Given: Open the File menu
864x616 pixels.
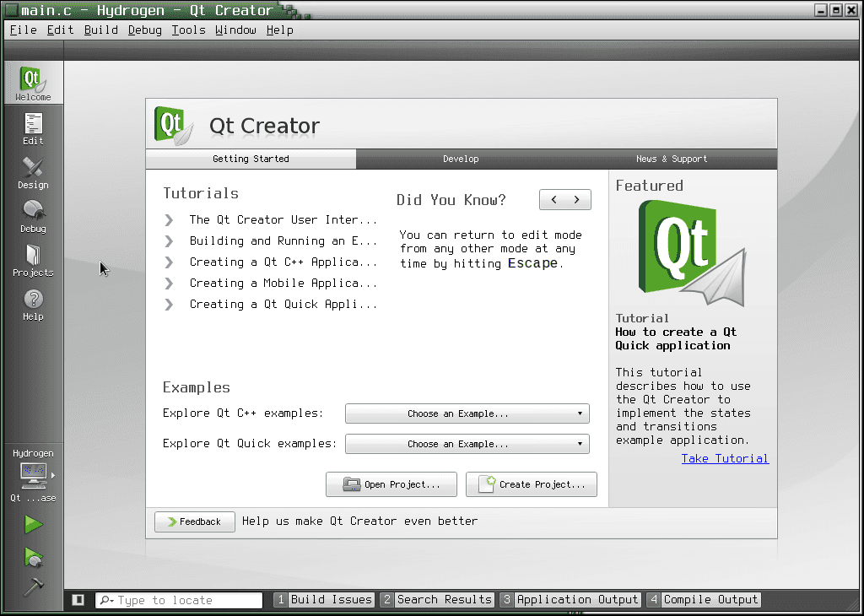Looking at the screenshot, I should click(23, 30).
